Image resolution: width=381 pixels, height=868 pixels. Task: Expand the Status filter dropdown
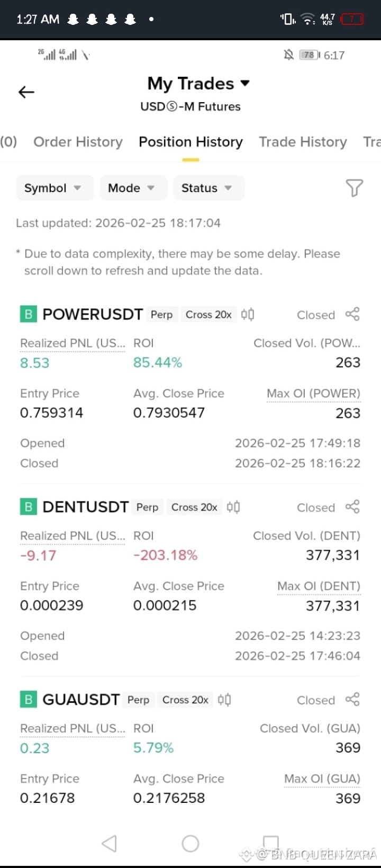[x=208, y=188]
